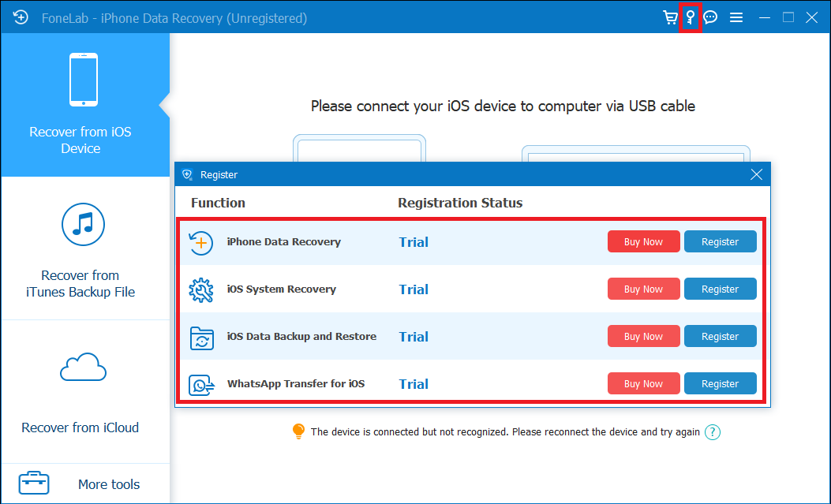Viewport: 831px width, 504px height.
Task: Maximize the FoneLab window
Action: click(x=788, y=17)
